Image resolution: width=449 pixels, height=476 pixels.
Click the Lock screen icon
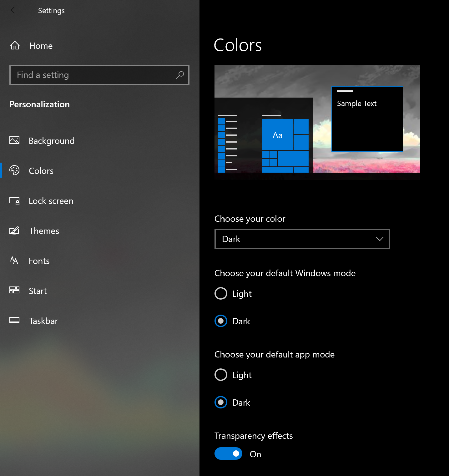tap(14, 201)
